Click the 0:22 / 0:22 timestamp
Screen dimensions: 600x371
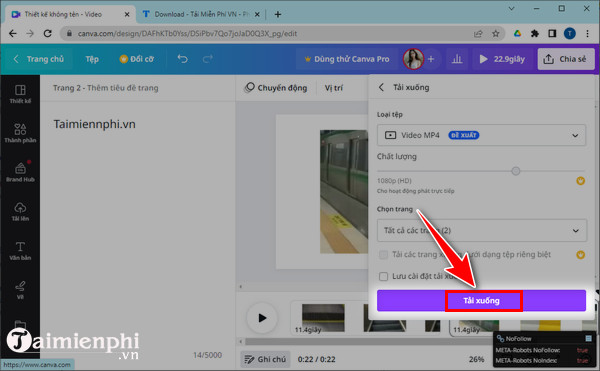(316, 359)
